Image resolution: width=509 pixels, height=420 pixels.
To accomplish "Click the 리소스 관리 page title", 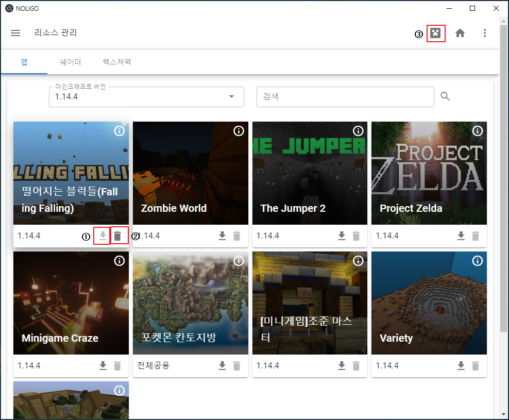I will (x=56, y=33).
